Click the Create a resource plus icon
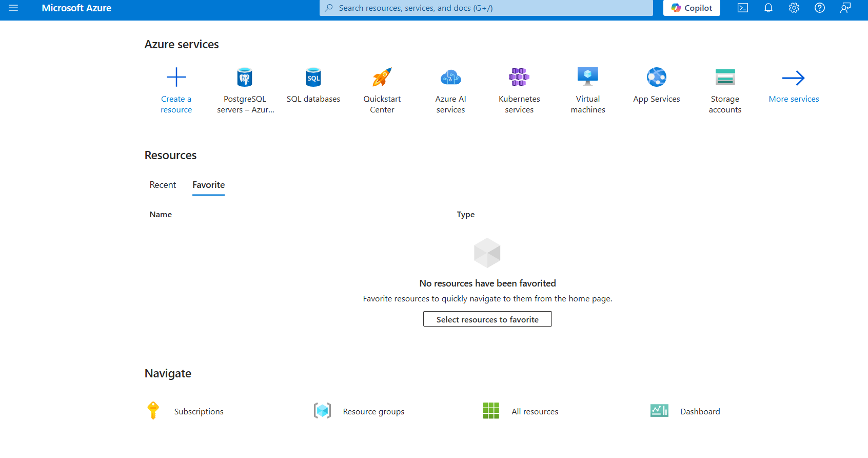 [x=176, y=77]
